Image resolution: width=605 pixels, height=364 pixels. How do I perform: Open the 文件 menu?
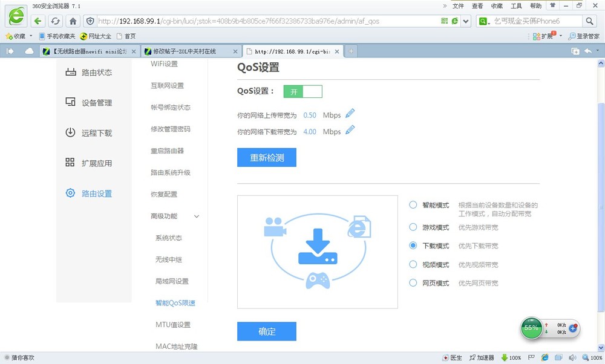pyautogui.click(x=458, y=6)
